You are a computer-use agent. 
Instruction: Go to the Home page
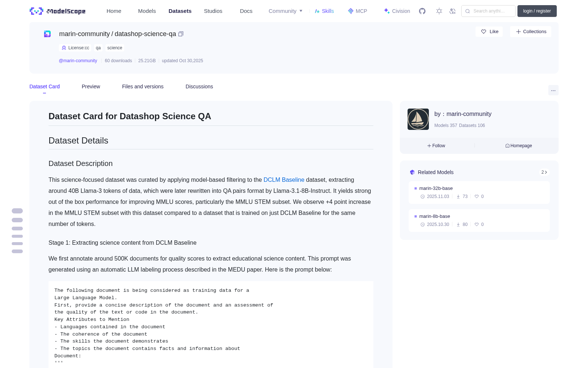(114, 11)
